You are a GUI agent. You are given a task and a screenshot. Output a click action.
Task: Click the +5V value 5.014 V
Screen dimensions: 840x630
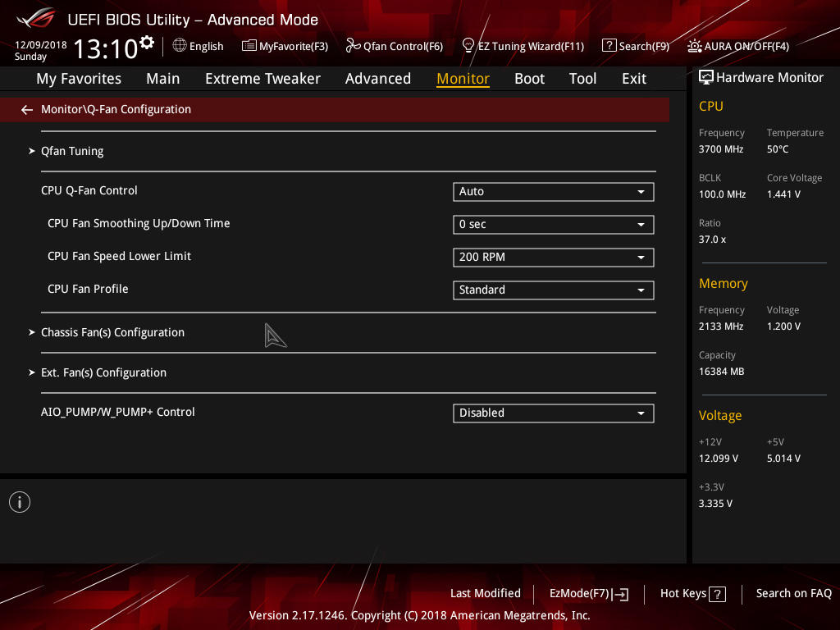[783, 459]
